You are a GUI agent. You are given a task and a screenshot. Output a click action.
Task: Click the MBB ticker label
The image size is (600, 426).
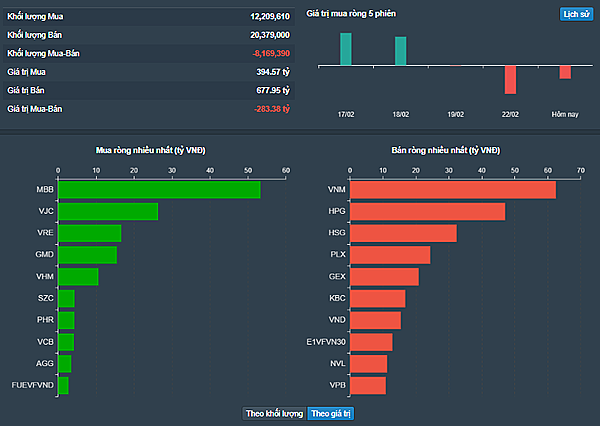pos(45,189)
